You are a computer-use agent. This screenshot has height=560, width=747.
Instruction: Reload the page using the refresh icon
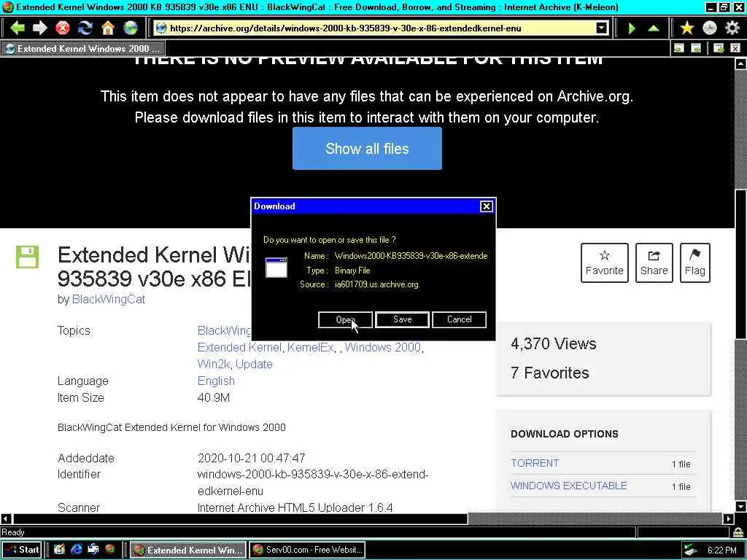(x=85, y=28)
